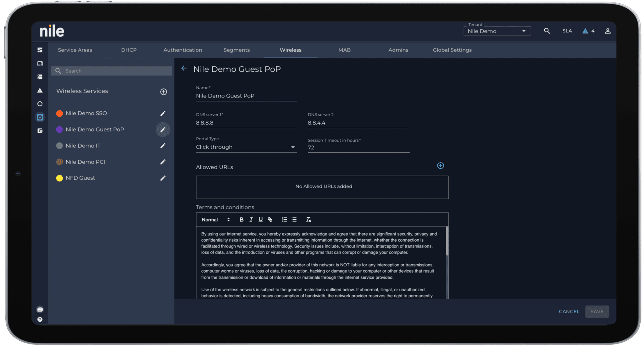The width and height of the screenshot is (644, 346).
Task: Edit Nile Demo SSO with pencil icon
Action: [163, 113]
